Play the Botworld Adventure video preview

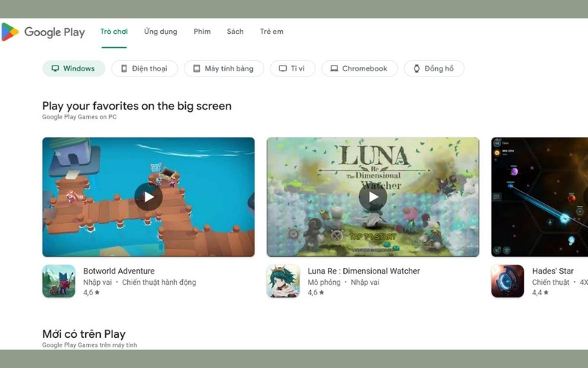(x=148, y=197)
